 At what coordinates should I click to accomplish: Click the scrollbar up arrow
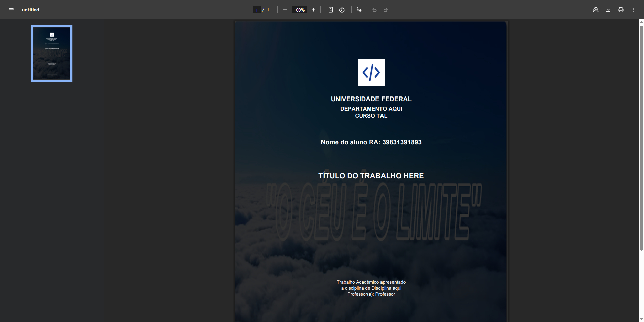point(641,22)
